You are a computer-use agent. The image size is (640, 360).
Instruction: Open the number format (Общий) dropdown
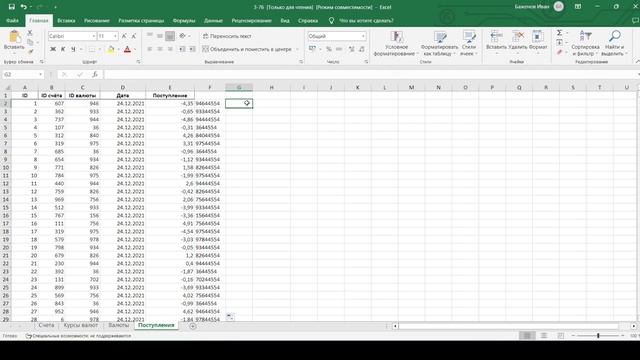[x=363, y=36]
